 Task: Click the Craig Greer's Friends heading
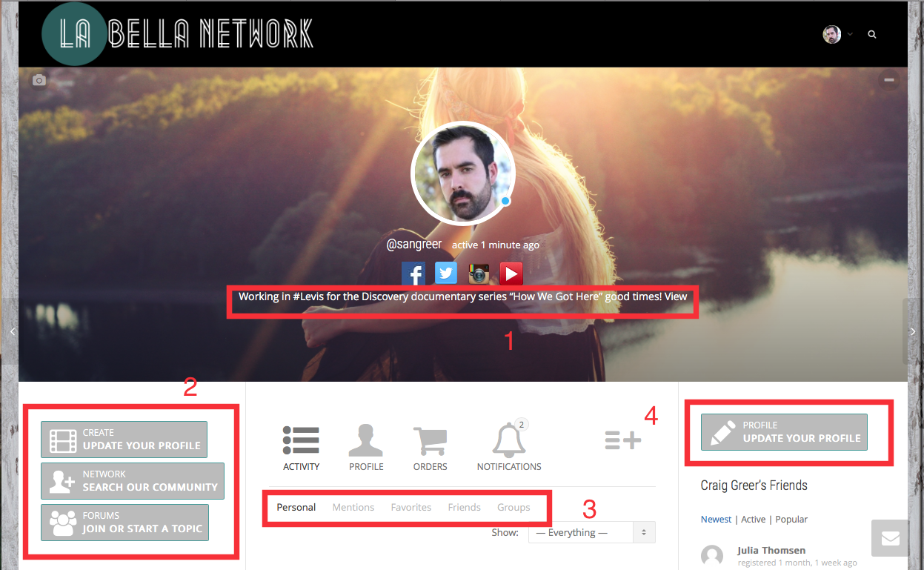[754, 486]
